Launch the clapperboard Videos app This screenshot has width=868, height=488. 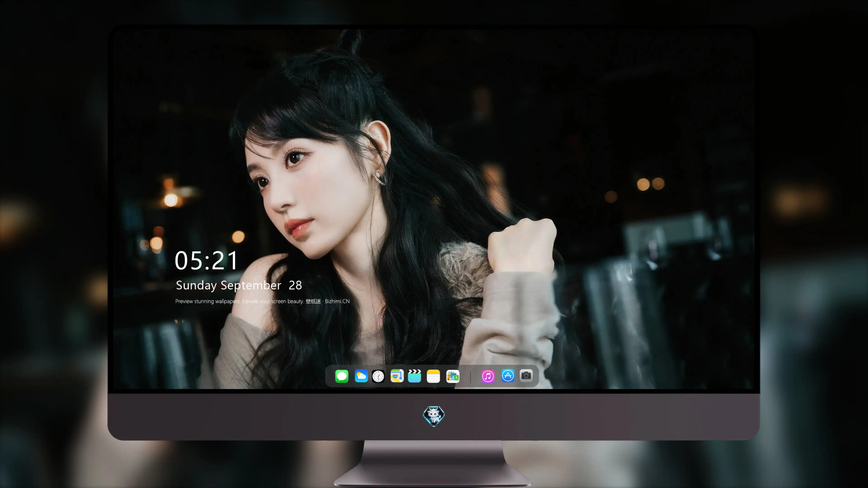coord(415,376)
